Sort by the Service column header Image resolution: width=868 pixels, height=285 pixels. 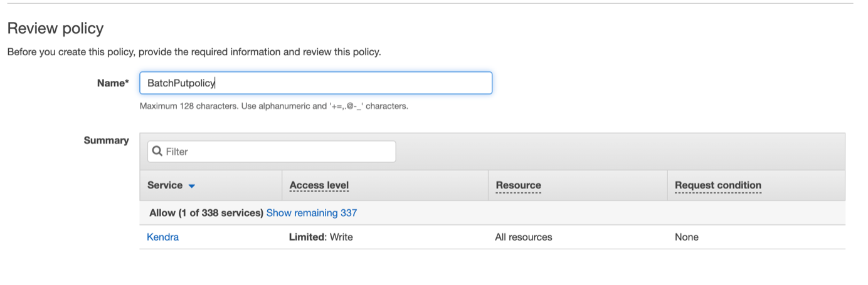click(165, 185)
